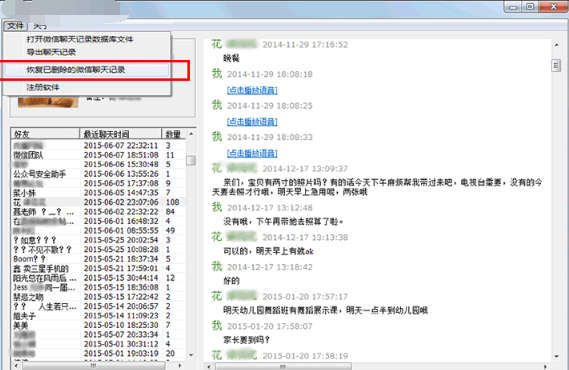Open the menu next to 文件
Screen dimensions: 569x370
(40, 26)
